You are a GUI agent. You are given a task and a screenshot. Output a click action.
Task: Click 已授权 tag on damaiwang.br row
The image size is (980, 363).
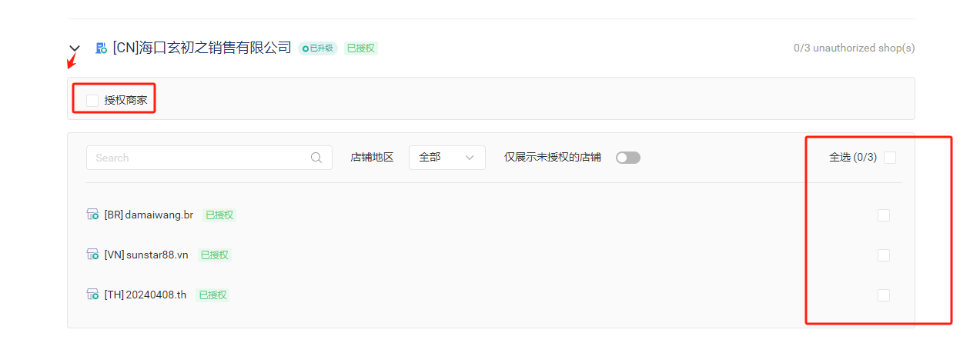pos(219,215)
